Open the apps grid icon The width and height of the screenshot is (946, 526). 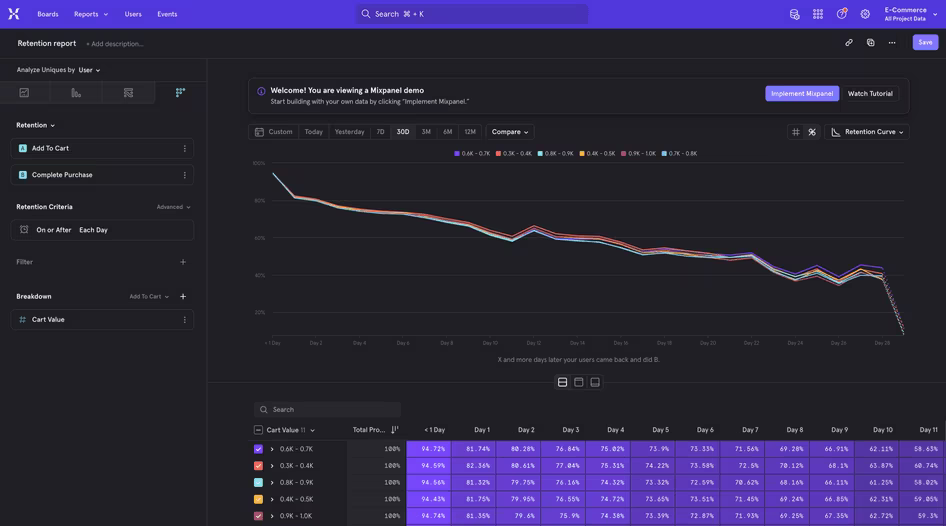pos(817,14)
